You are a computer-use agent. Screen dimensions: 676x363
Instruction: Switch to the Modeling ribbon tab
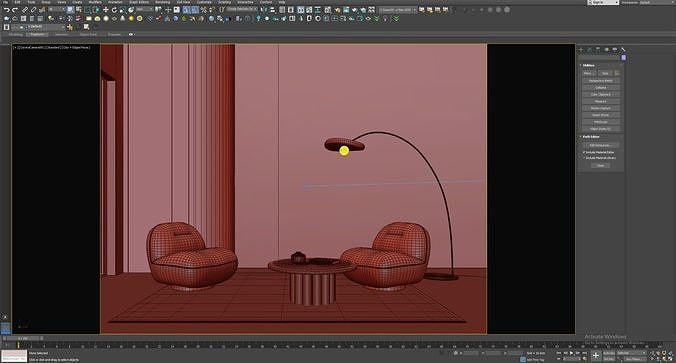pos(16,34)
